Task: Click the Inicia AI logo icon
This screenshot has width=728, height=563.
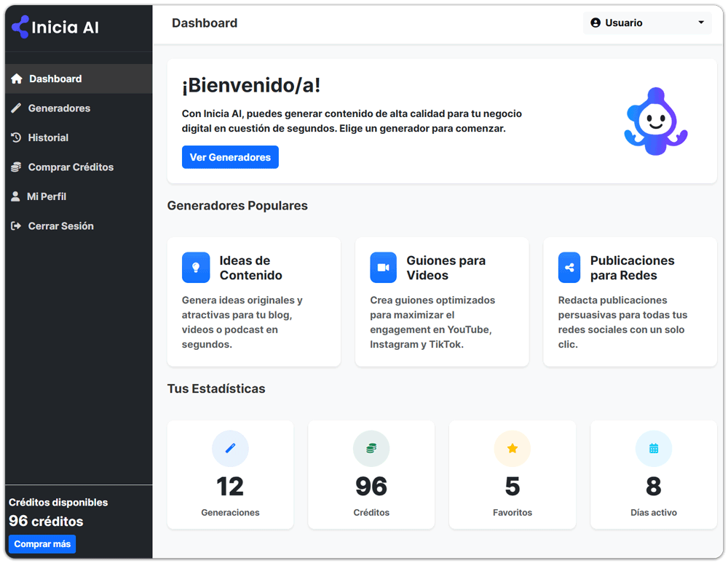Action: [x=18, y=26]
